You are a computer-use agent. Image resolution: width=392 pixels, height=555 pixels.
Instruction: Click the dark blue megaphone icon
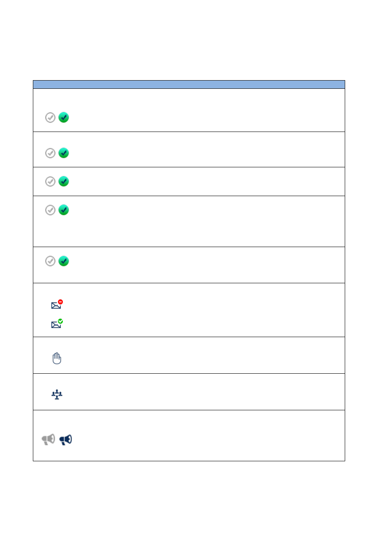pyautogui.click(x=66, y=439)
